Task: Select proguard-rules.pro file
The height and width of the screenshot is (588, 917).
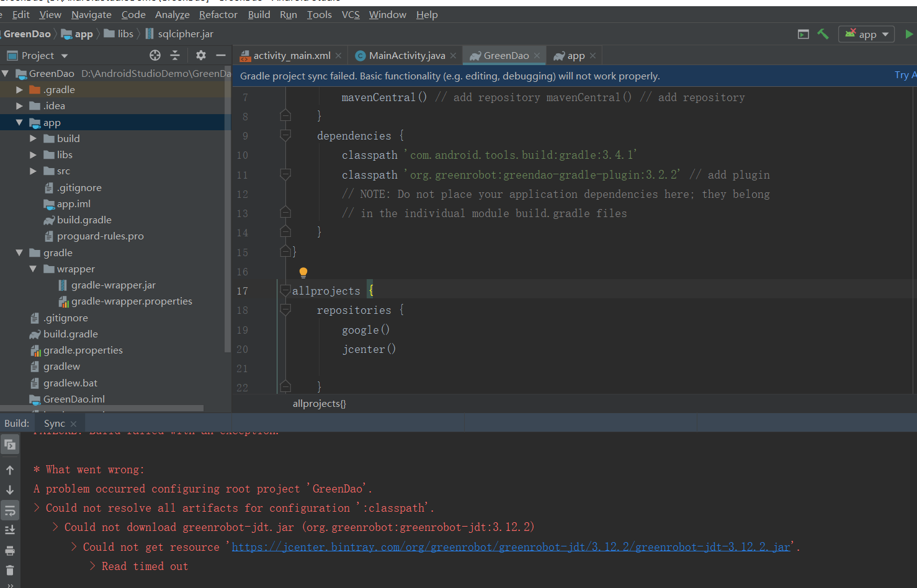Action: point(94,236)
